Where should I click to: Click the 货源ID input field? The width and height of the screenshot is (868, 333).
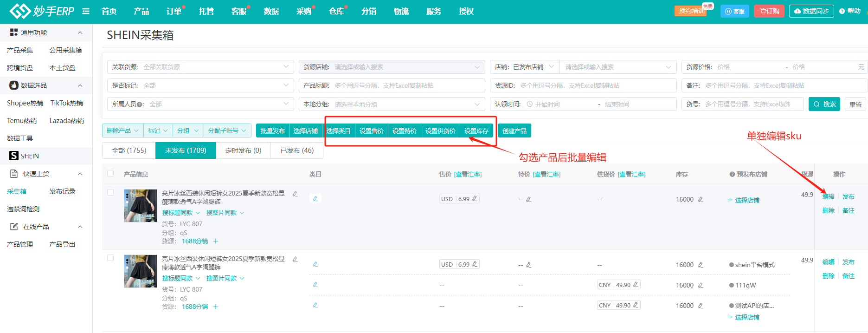[x=583, y=85]
